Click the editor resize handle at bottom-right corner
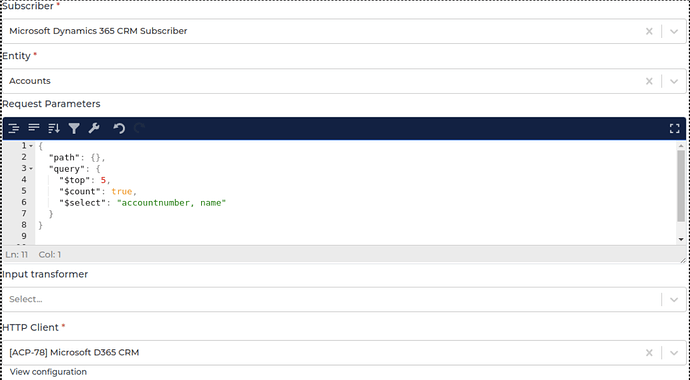 pos(683,260)
